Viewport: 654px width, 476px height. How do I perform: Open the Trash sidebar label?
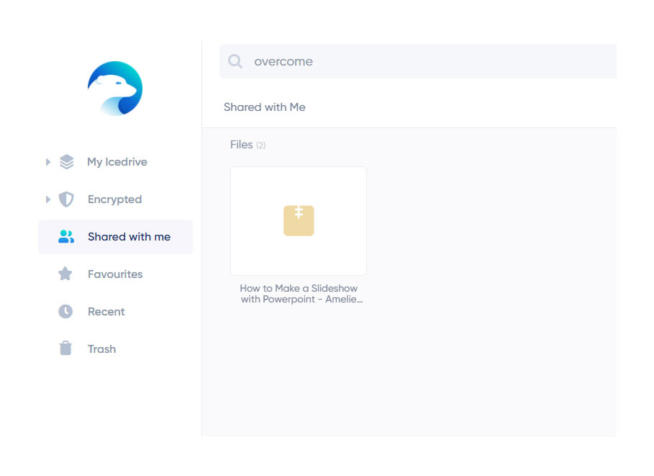(x=101, y=349)
